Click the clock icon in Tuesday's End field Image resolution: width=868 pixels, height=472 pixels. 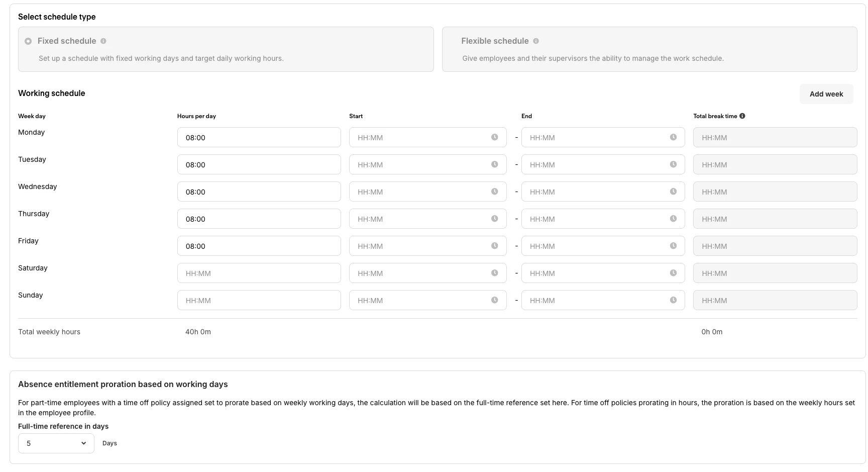[673, 164]
